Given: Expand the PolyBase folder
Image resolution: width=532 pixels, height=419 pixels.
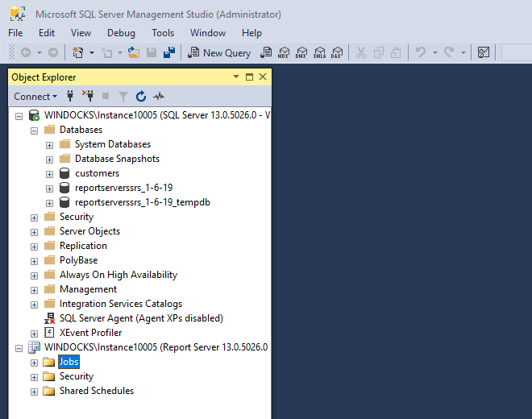Looking at the screenshot, I should point(34,261).
